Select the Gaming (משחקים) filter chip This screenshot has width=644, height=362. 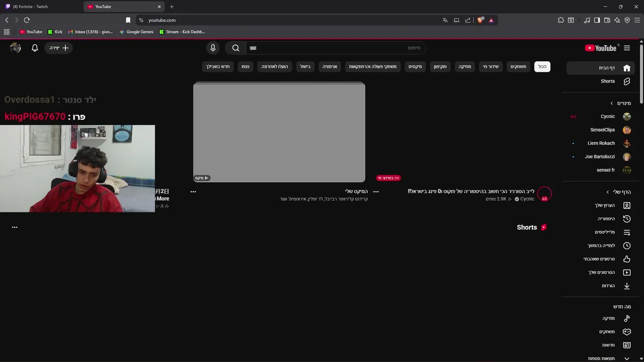click(x=518, y=66)
